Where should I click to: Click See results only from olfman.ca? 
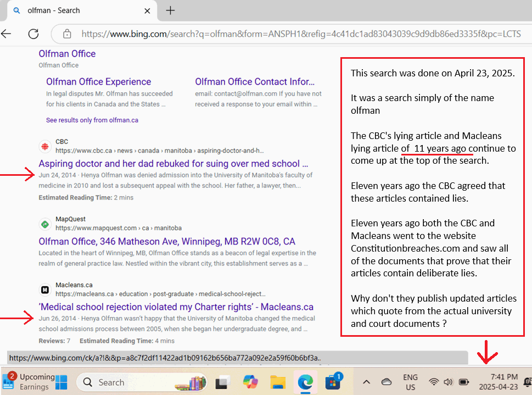pos(92,120)
